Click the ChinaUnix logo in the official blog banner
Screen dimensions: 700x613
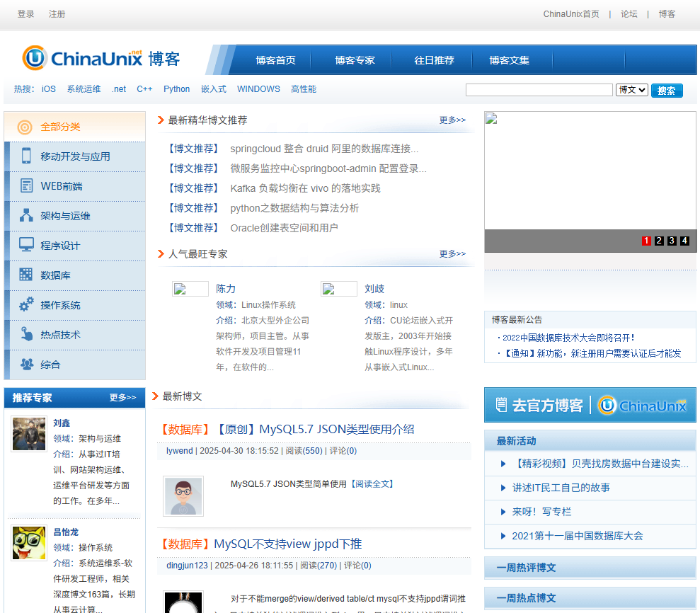coord(643,405)
